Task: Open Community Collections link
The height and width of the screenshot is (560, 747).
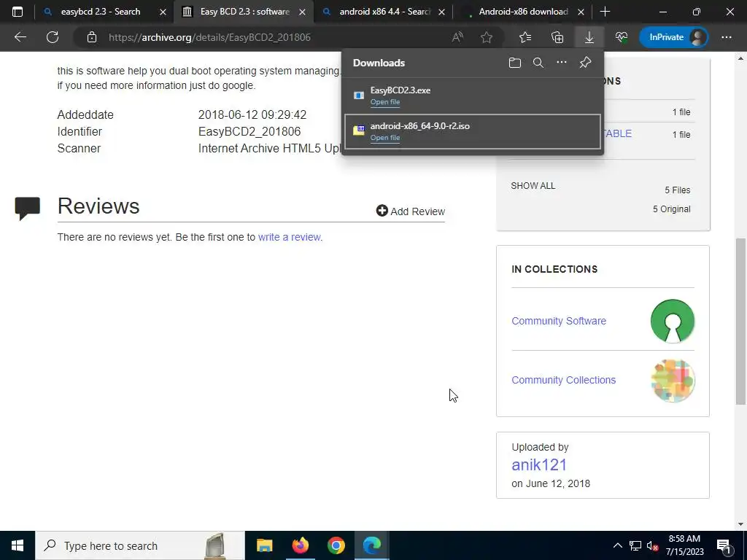Action: tap(564, 380)
